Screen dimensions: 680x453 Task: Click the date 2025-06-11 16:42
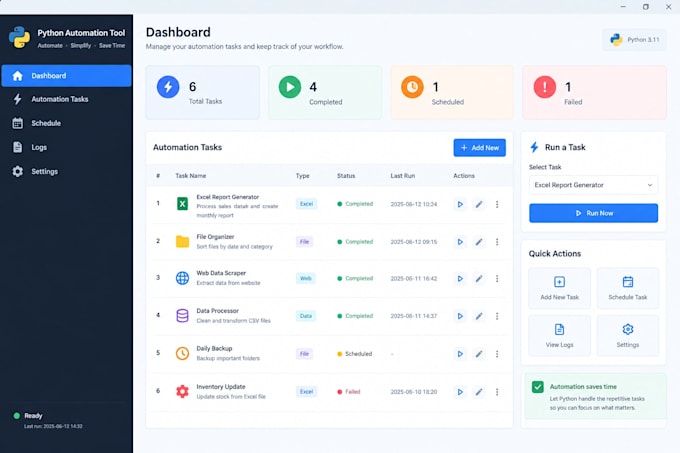(x=414, y=279)
